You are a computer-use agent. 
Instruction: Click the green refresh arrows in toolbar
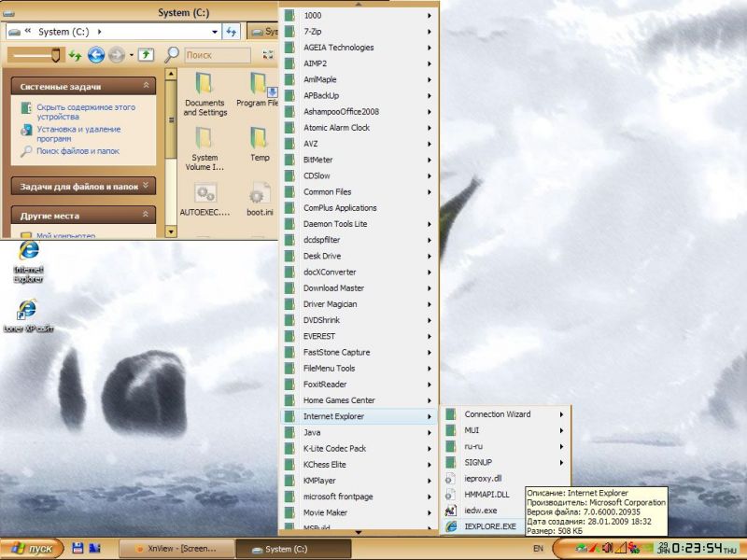75,55
